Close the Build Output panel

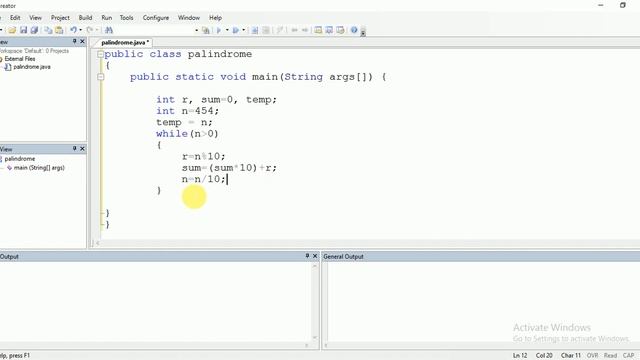tap(315, 256)
